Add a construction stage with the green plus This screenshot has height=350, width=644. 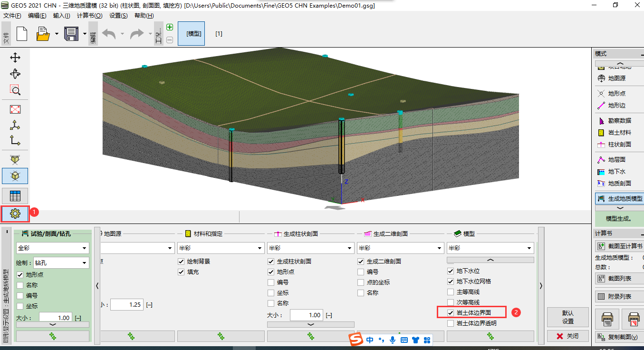[170, 28]
